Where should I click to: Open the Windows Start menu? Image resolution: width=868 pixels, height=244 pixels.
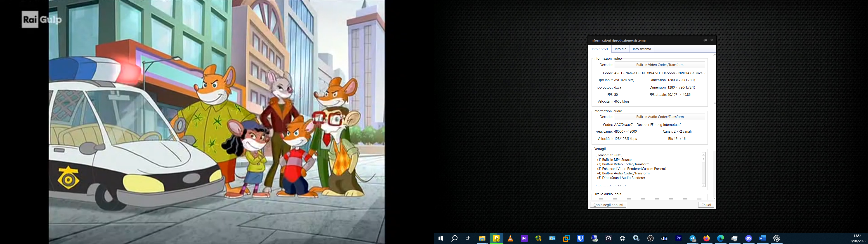(x=440, y=238)
